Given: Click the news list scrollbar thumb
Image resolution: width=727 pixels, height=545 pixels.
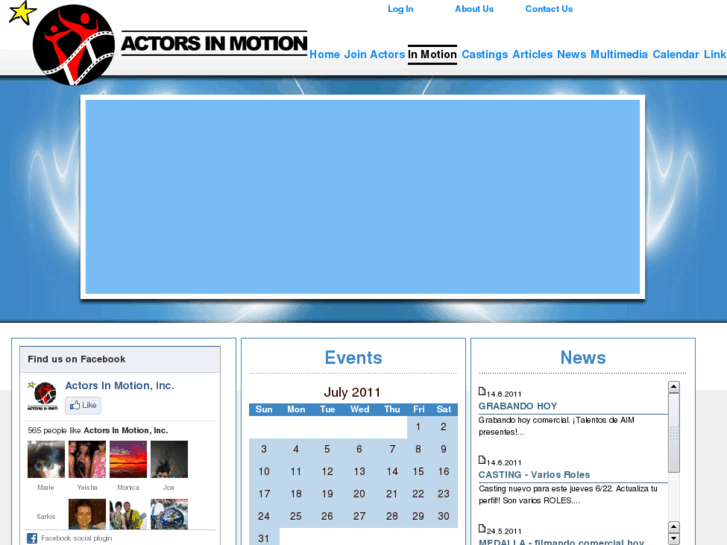Looking at the screenshot, I should (x=674, y=433).
